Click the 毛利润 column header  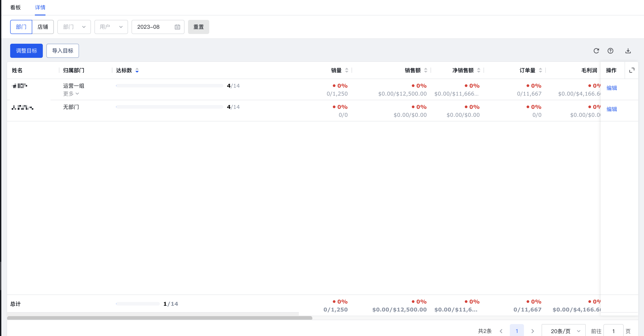(589, 70)
